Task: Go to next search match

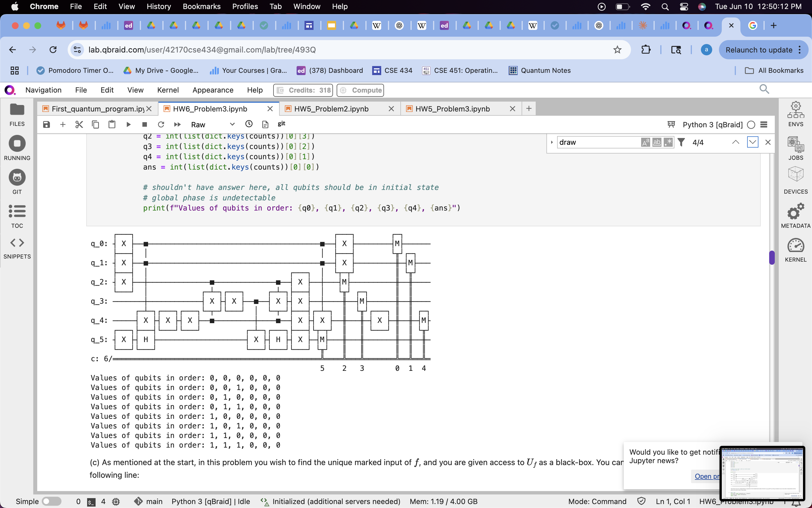Action: (x=753, y=142)
